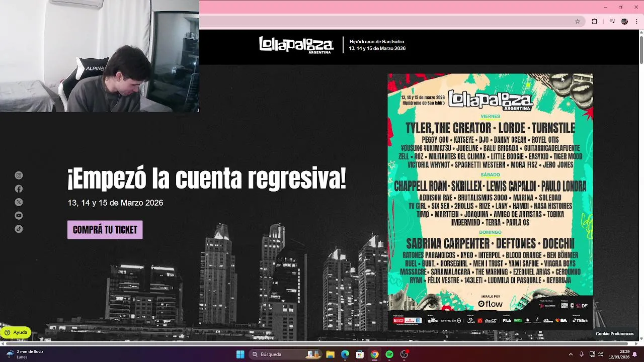Click 'LORDE' on the poster
Viewport: 644px width, 362px height.
pyautogui.click(x=512, y=128)
